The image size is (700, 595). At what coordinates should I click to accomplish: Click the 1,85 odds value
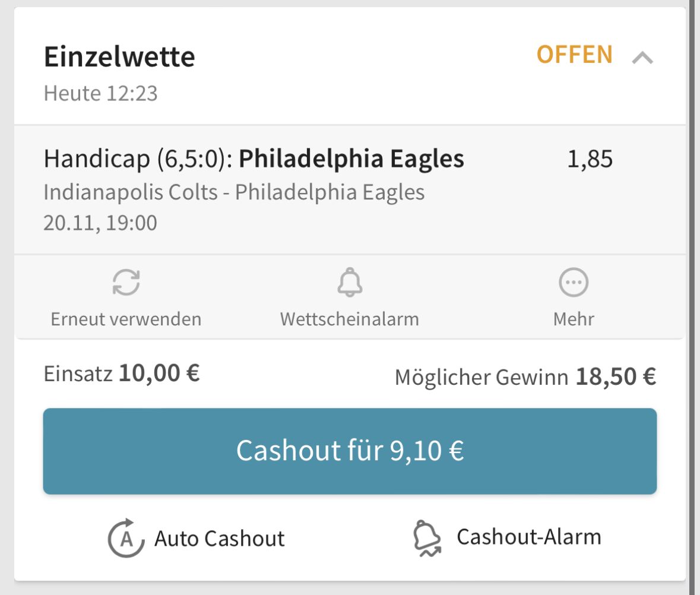590,159
